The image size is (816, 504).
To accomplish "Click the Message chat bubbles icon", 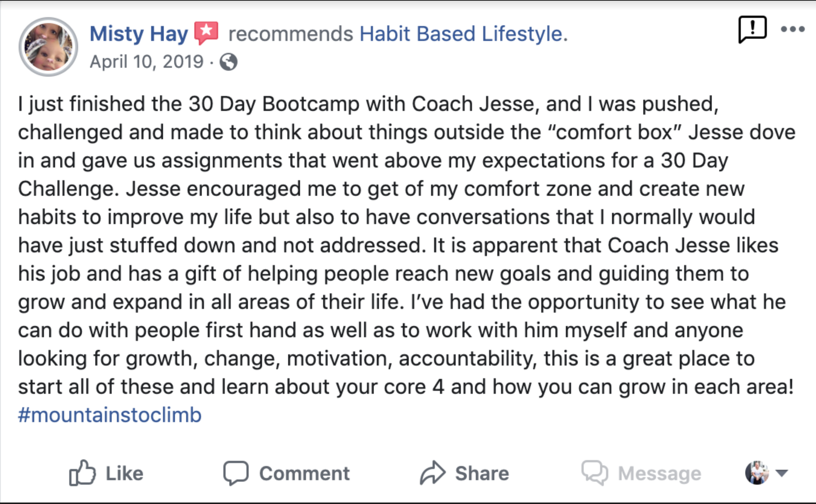I will 595,473.
